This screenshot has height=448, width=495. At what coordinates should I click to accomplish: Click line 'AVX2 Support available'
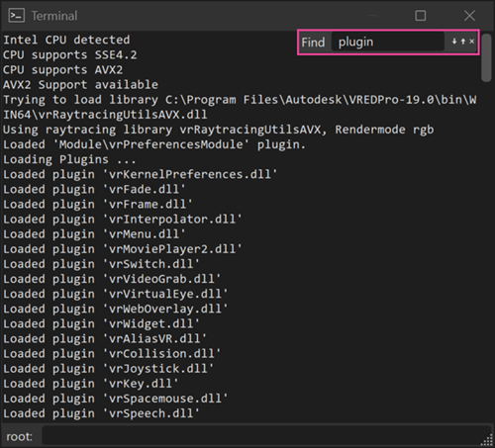(80, 85)
